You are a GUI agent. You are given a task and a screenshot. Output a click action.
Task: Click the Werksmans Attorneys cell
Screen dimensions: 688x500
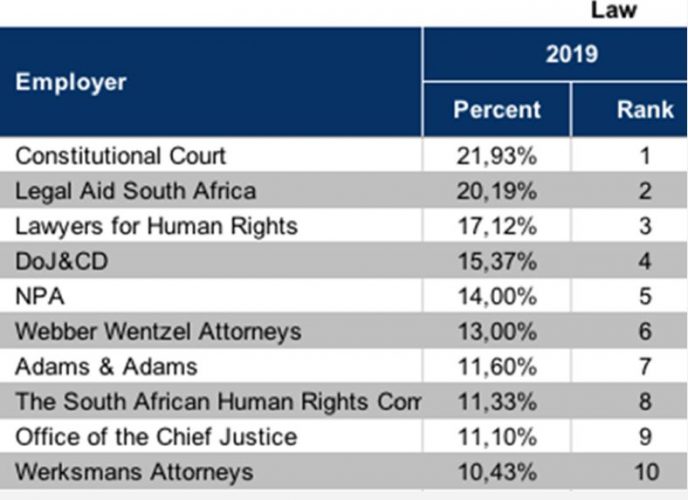point(135,471)
